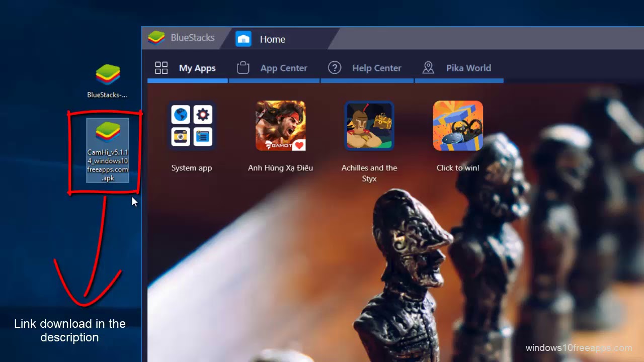Click the "System app" label
Screen dimensions: 644x362
pos(192,168)
